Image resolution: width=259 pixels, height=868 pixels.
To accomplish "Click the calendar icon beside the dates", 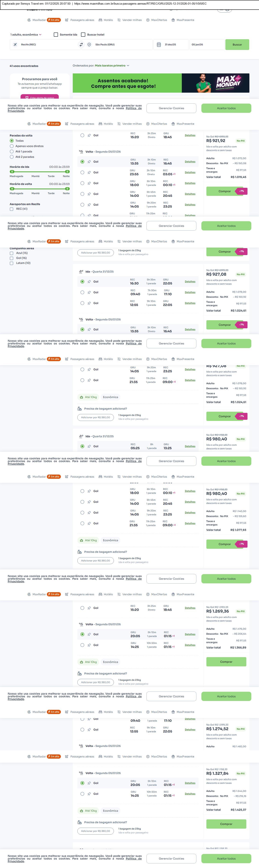I will point(159,44).
